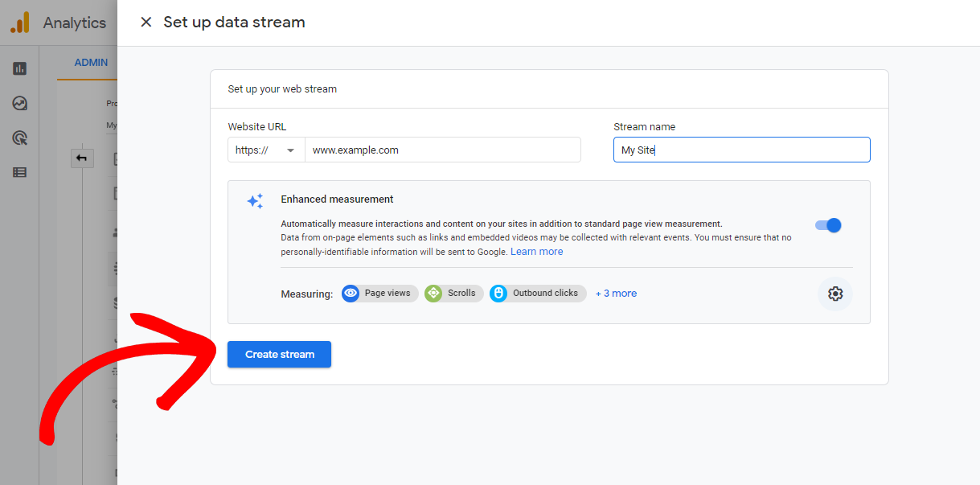Select the Page views measurement chip
This screenshot has height=485, width=980.
[379, 294]
